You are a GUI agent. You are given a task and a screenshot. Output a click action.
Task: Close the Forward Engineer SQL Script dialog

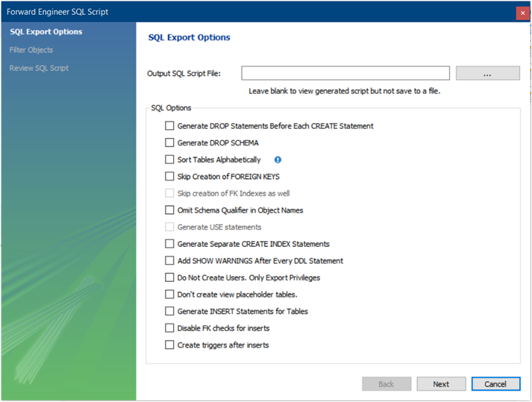[x=522, y=13]
